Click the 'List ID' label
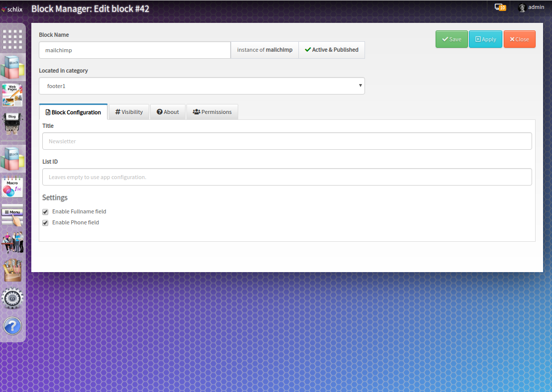552x392 pixels. pyautogui.click(x=50, y=162)
